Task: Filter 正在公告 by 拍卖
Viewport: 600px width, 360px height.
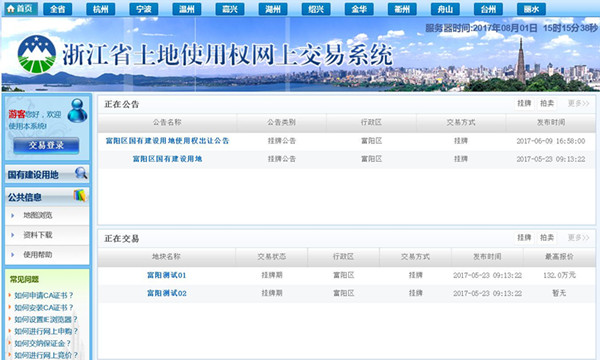Action: pyautogui.click(x=547, y=103)
